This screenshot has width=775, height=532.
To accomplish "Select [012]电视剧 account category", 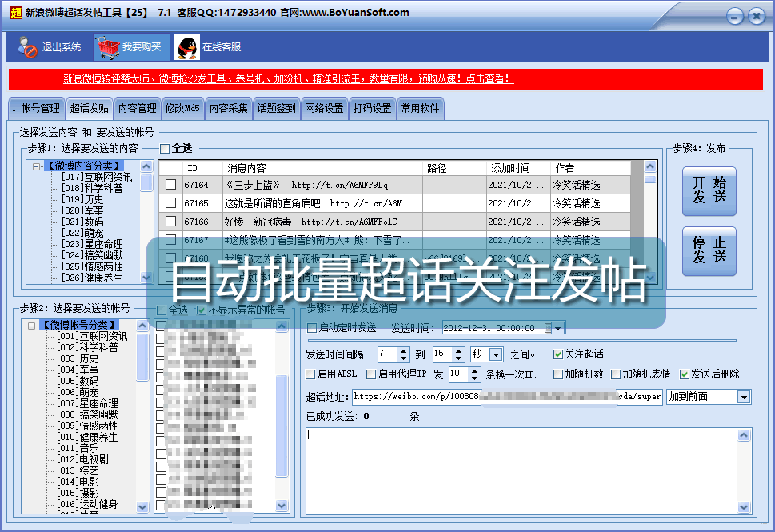I will click(x=82, y=459).
